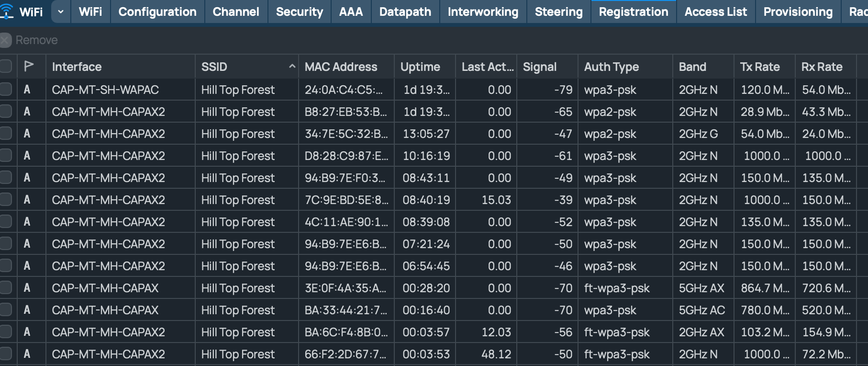Screen dimensions: 868x366
Task: Check the row with uptime 13:05:27
Action: 5,133
